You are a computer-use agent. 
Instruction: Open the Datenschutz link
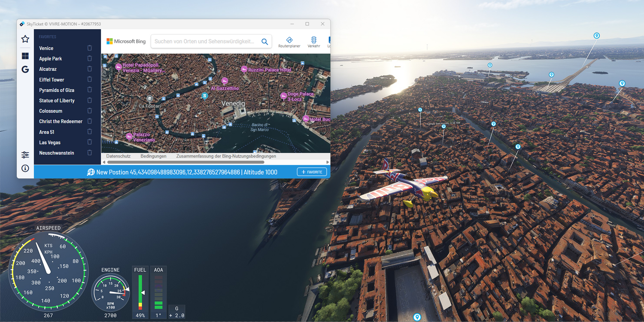coord(118,156)
